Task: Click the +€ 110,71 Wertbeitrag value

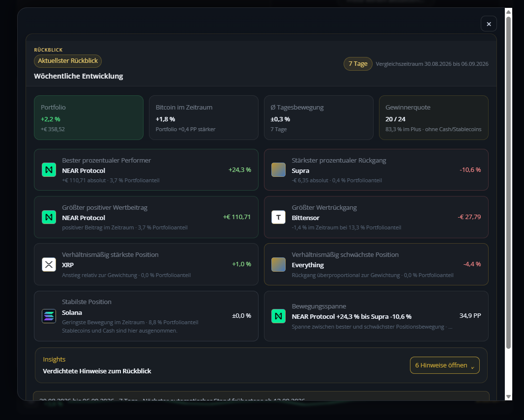Action: pos(236,217)
